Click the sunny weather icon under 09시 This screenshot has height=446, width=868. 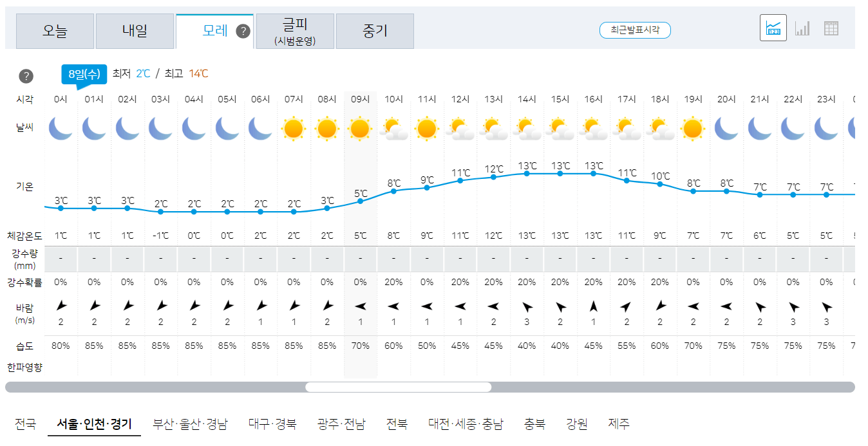[361, 128]
